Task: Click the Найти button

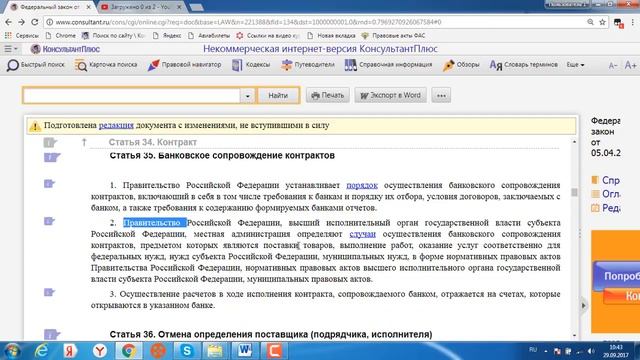Action: coord(278,96)
